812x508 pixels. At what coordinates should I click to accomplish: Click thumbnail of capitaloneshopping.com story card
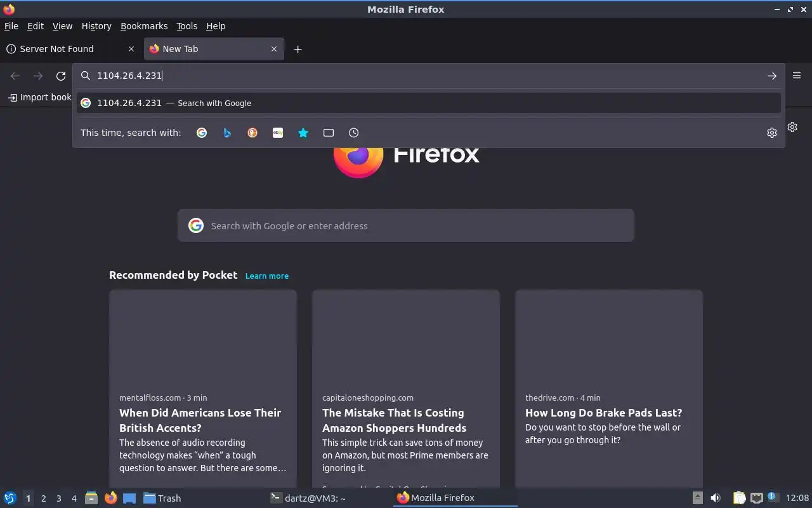point(406,337)
